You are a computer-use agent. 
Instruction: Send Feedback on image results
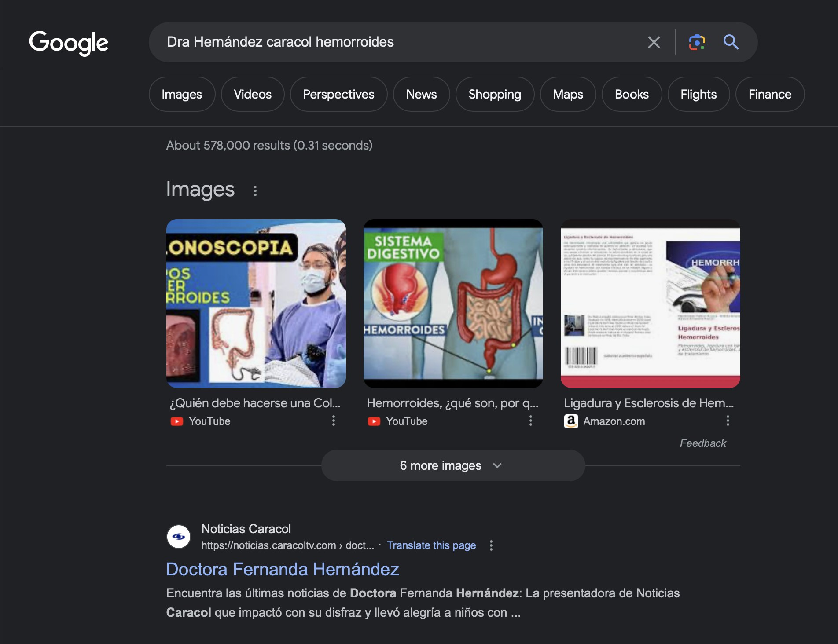coord(703,443)
